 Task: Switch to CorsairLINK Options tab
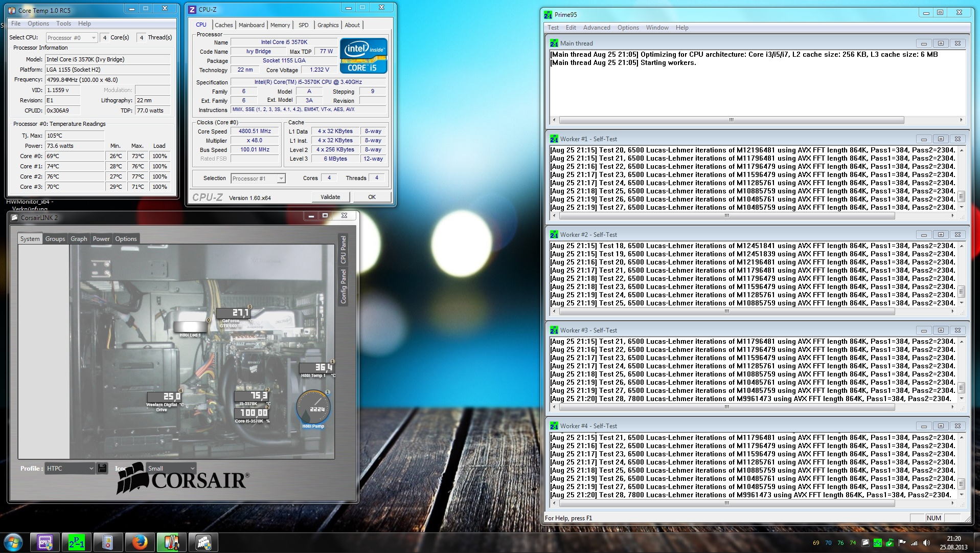point(126,239)
